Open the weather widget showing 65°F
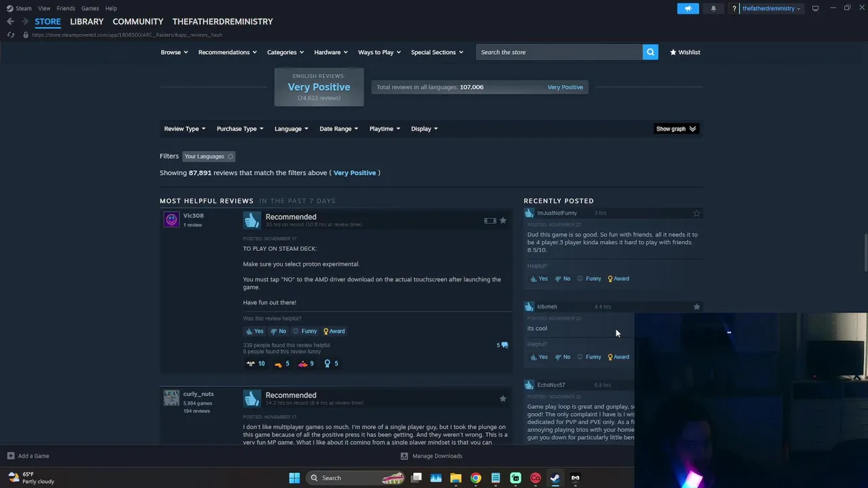Screen dimensions: 868x488 (31, 478)
